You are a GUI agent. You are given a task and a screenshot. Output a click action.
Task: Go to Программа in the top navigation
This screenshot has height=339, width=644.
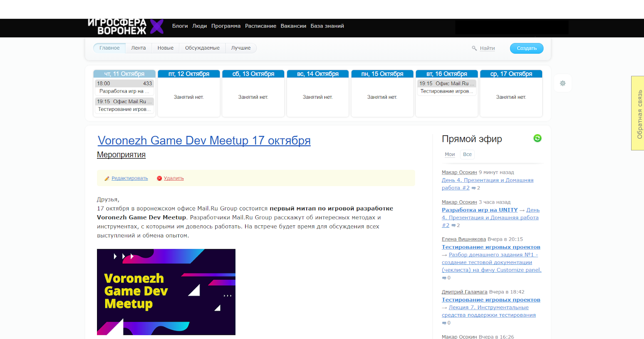pyautogui.click(x=226, y=26)
